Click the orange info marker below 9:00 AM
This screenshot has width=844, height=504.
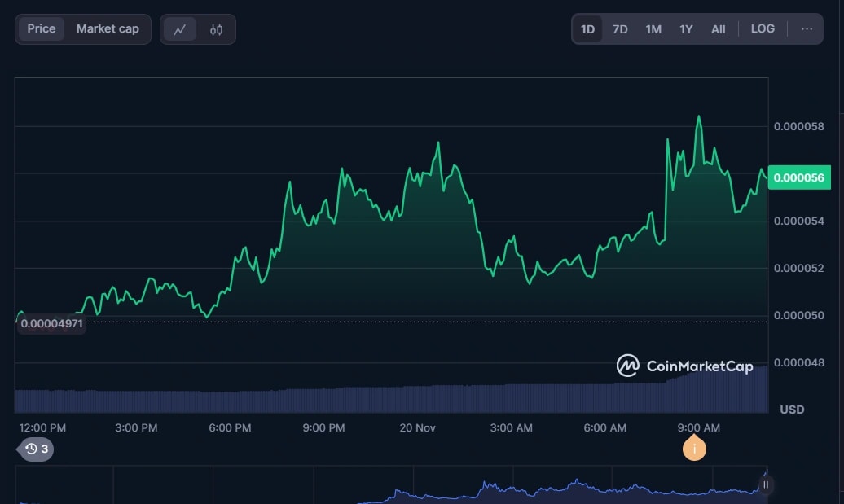[x=694, y=449]
